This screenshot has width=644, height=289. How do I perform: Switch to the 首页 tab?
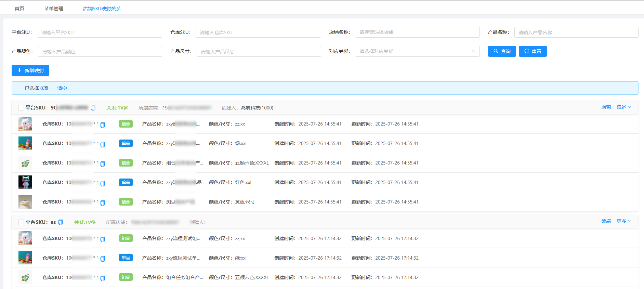[19, 9]
